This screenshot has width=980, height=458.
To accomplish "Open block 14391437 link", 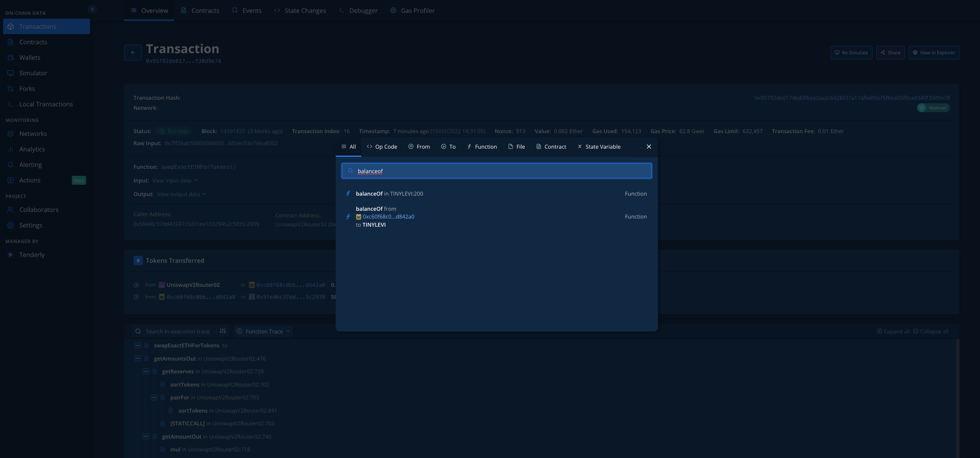I will click(x=232, y=131).
